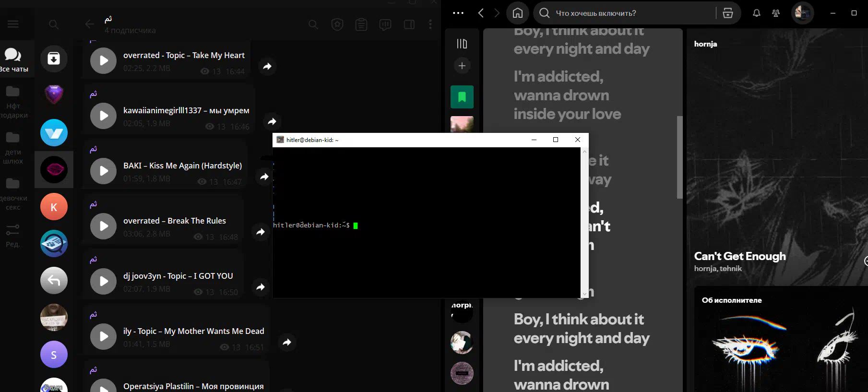Open Spotify notifications bell
Viewport: 868px width, 392px height.
(757, 13)
